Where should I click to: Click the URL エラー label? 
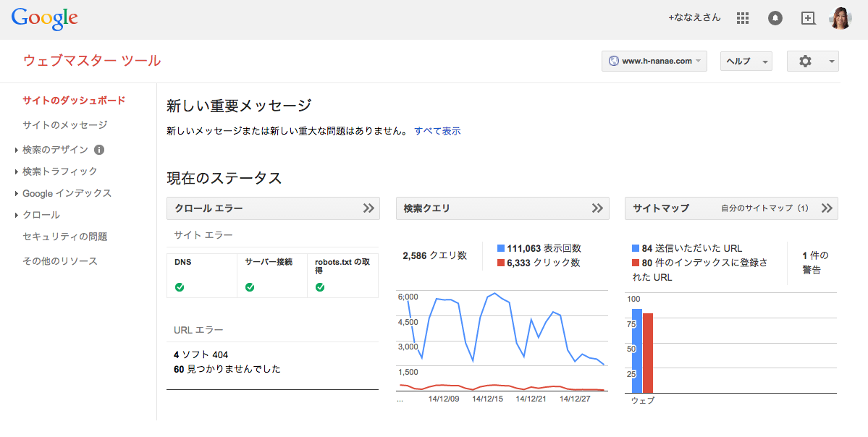[x=199, y=330]
